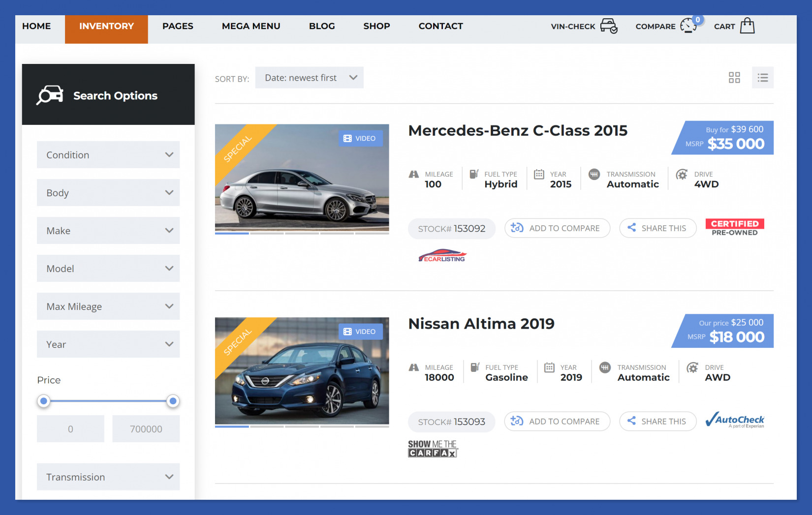Image resolution: width=812 pixels, height=515 pixels.
Task: Expand the Body filter dropdown
Action: click(108, 193)
